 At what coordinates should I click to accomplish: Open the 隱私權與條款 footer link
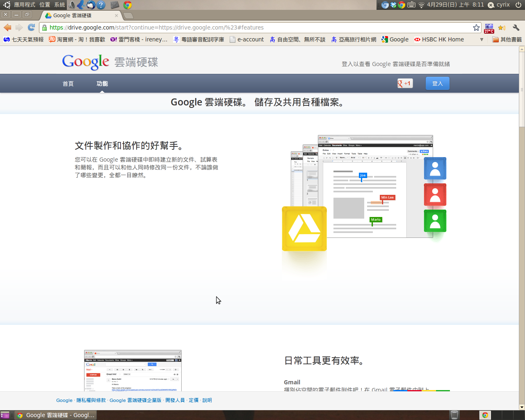coord(91,400)
